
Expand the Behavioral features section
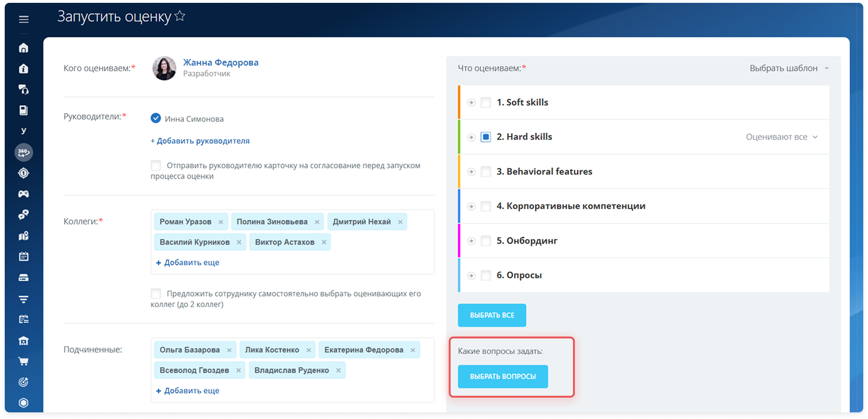click(x=471, y=172)
